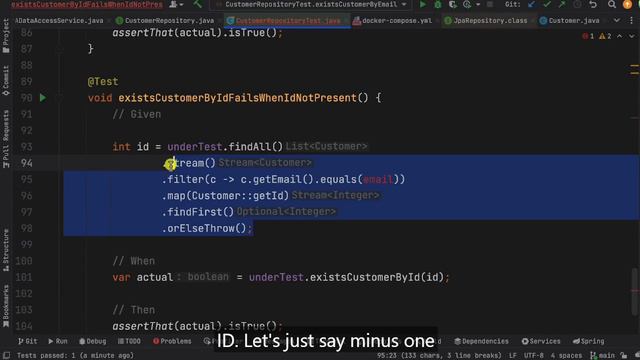
Task: Click underTest.existsCustomerById(id) call
Action: coord(346,278)
